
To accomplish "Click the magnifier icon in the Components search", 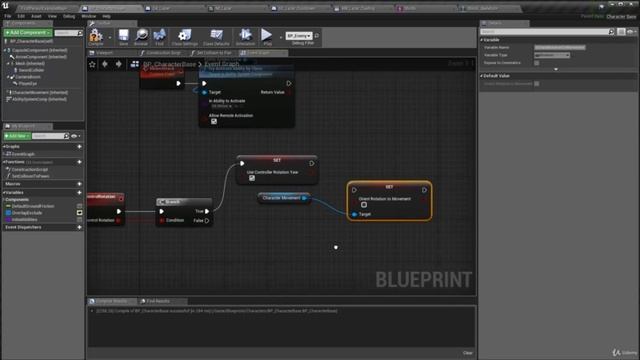I will [80, 33].
